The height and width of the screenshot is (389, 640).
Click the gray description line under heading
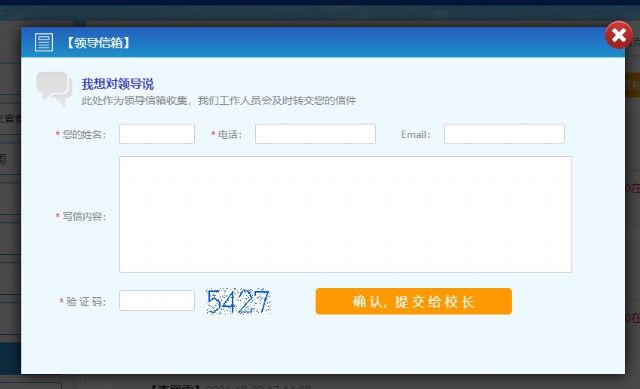[219, 100]
